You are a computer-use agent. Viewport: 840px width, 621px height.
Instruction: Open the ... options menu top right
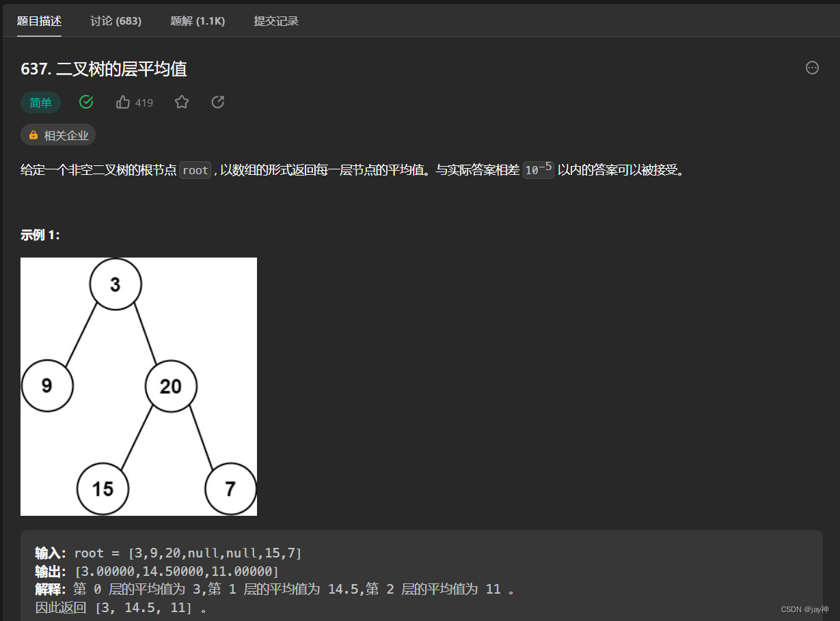pyautogui.click(x=812, y=68)
